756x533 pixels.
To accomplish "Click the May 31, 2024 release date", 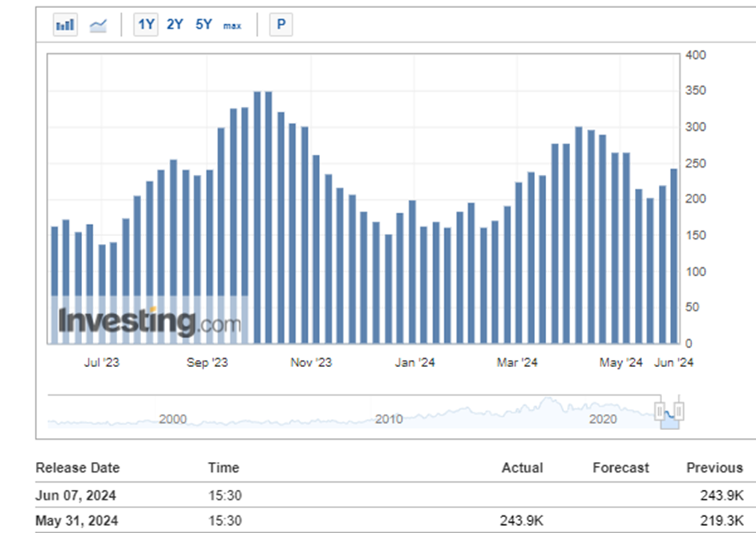I will (x=77, y=521).
